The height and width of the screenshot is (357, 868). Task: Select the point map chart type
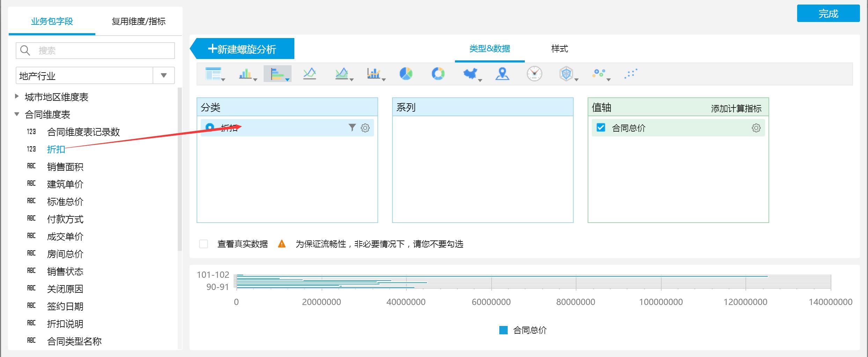click(x=502, y=74)
